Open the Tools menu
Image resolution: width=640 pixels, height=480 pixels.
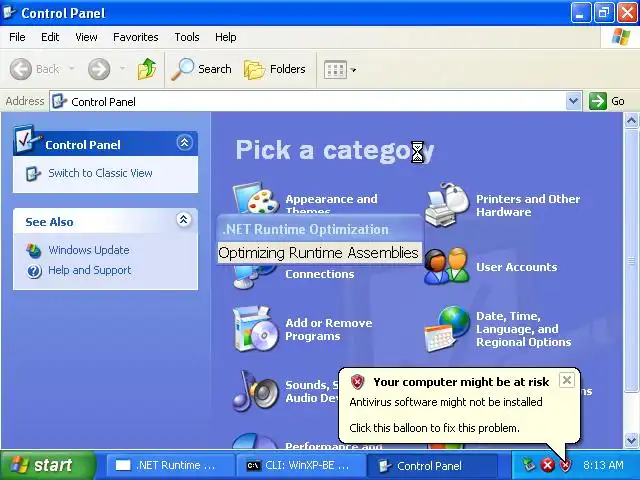tap(187, 37)
